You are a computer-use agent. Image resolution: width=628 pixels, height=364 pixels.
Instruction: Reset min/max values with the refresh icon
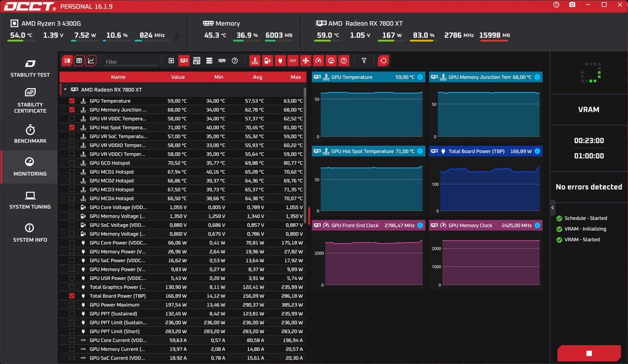[383, 61]
